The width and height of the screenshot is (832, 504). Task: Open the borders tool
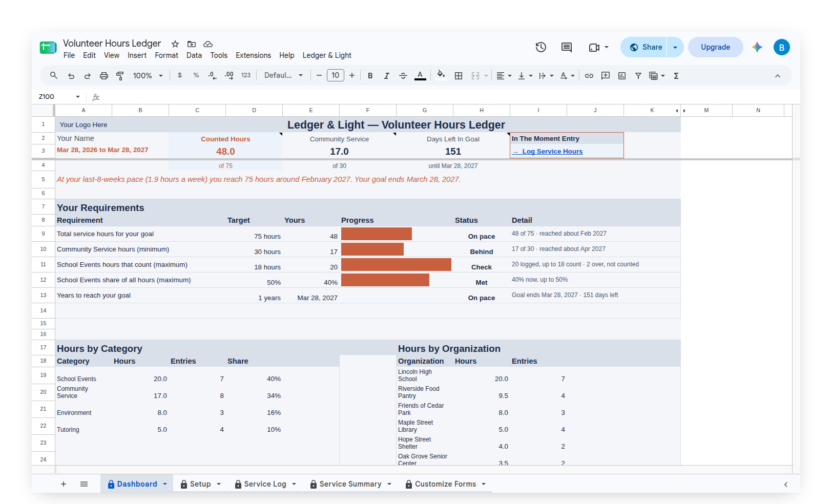459,76
